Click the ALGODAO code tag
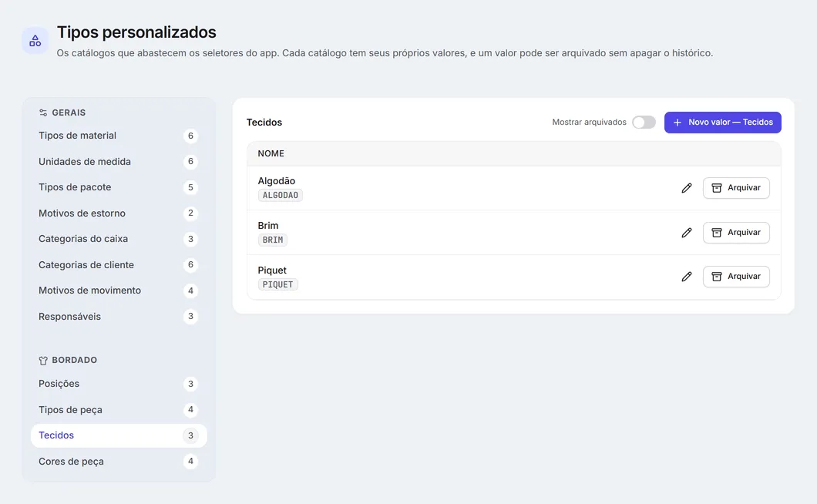Image resolution: width=817 pixels, height=504 pixels. (x=281, y=196)
